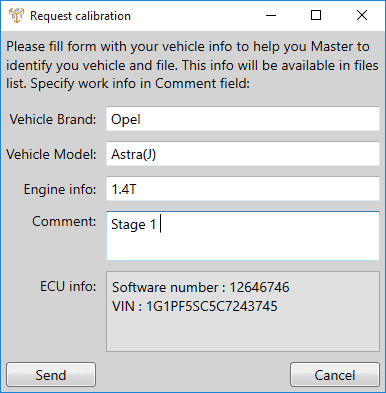Click the Vehicle Brand label
Image resolution: width=386 pixels, height=393 pixels.
[53, 119]
